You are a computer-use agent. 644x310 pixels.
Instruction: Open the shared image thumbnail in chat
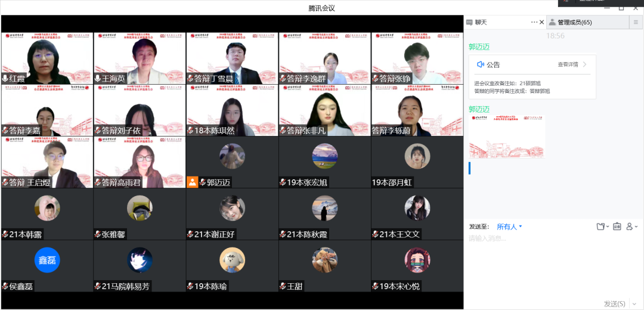pos(506,137)
